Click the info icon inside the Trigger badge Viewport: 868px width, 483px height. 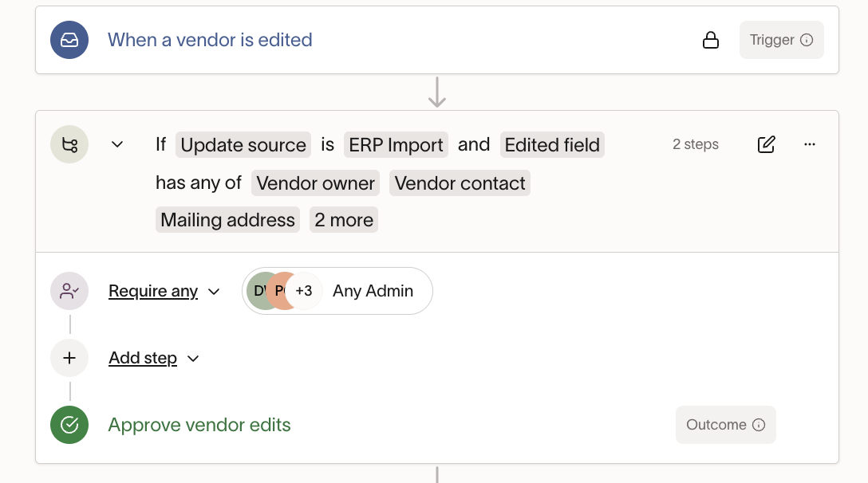[806, 40]
